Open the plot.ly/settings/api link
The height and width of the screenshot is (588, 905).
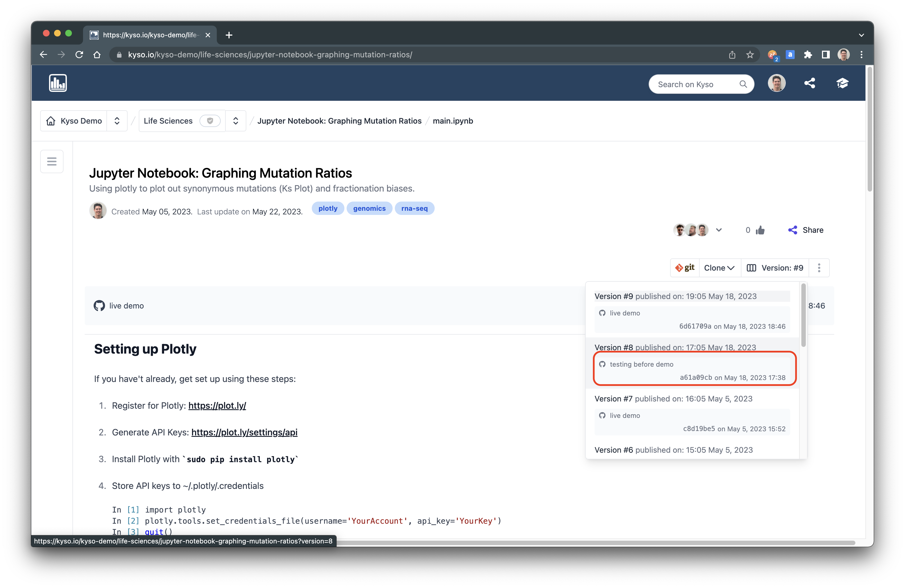[244, 432]
